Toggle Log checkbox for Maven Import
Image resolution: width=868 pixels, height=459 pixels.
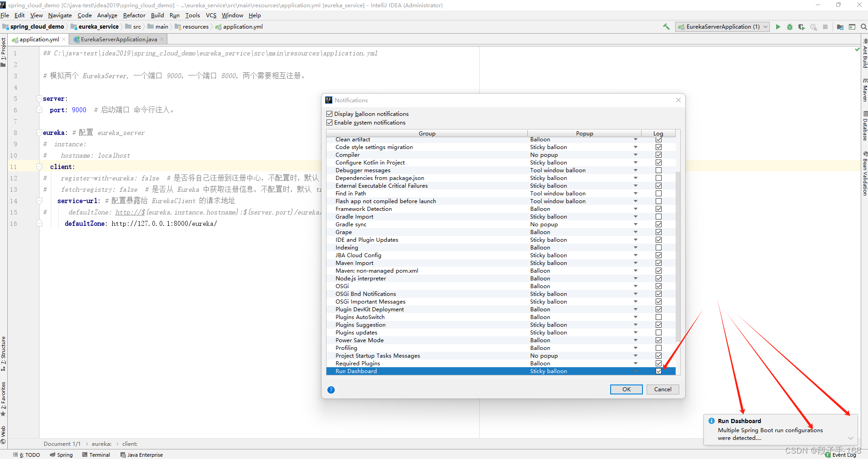(658, 263)
